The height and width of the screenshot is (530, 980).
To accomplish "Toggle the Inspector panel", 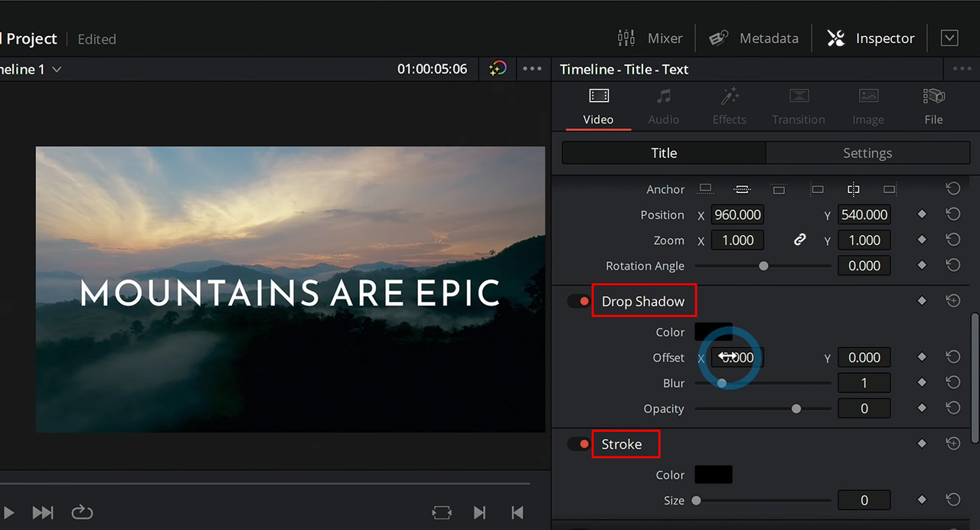I will (871, 38).
